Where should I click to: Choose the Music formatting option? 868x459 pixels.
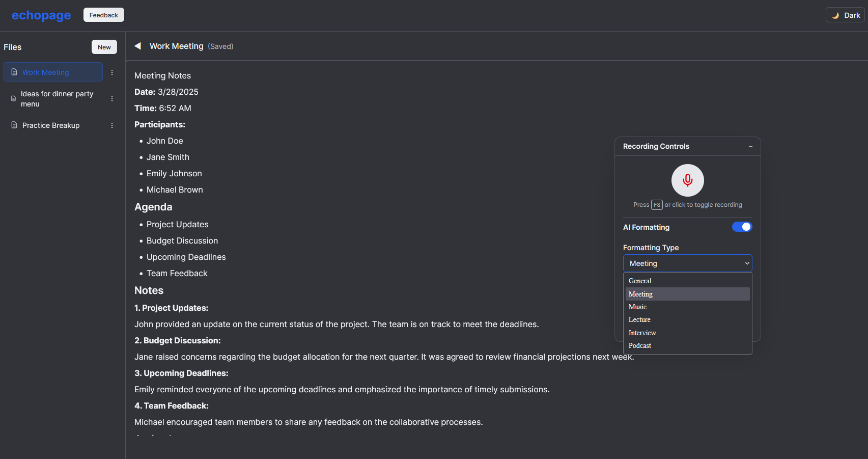[637, 307]
